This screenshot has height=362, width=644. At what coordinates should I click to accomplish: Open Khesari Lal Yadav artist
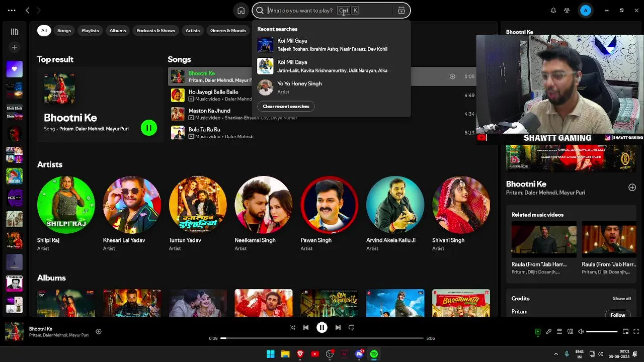pyautogui.click(x=132, y=205)
